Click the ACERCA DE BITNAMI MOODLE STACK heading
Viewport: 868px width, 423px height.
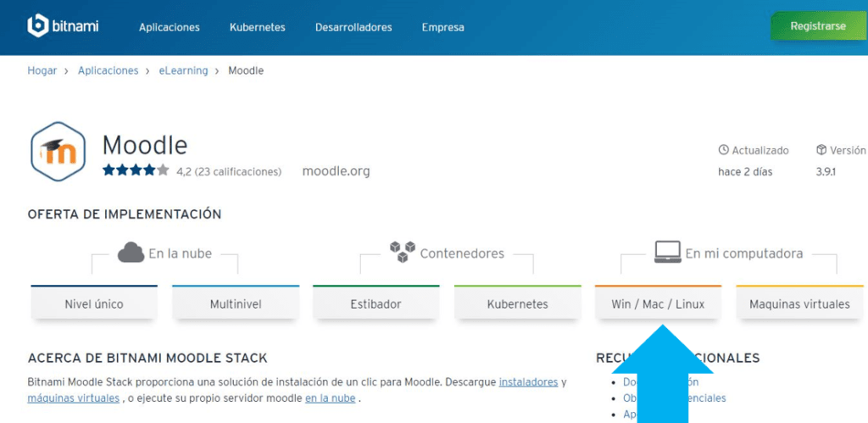coord(147,359)
